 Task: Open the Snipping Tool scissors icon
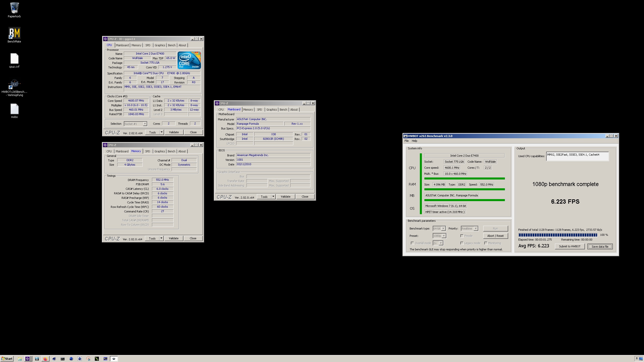[x=88, y=359]
